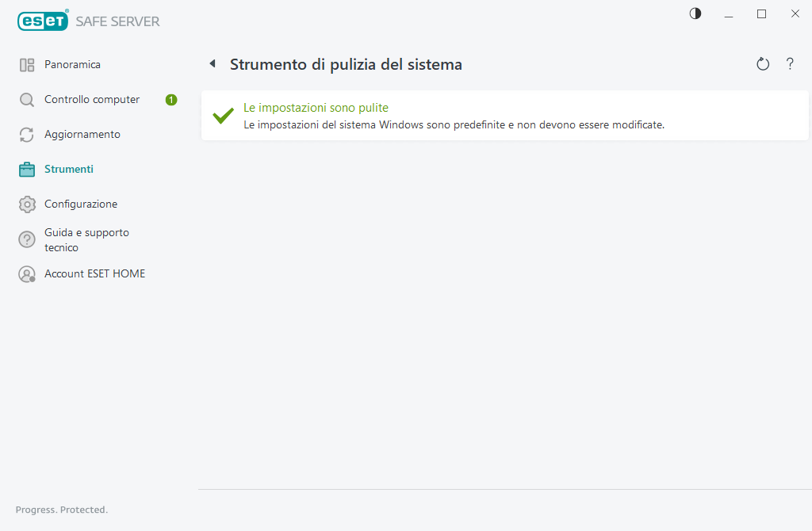Click the green checkmark status icon

[x=223, y=116]
